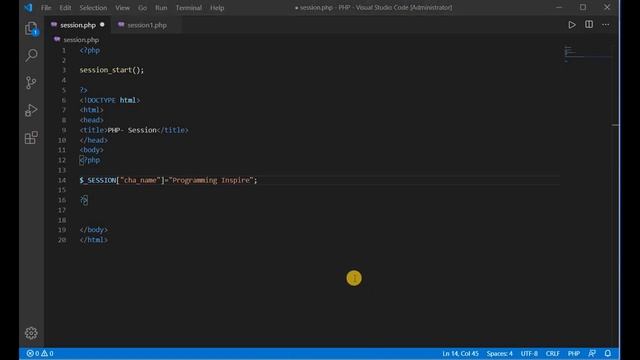This screenshot has height=360, width=640.
Task: Open the Selection menu
Action: pyautogui.click(x=93, y=8)
